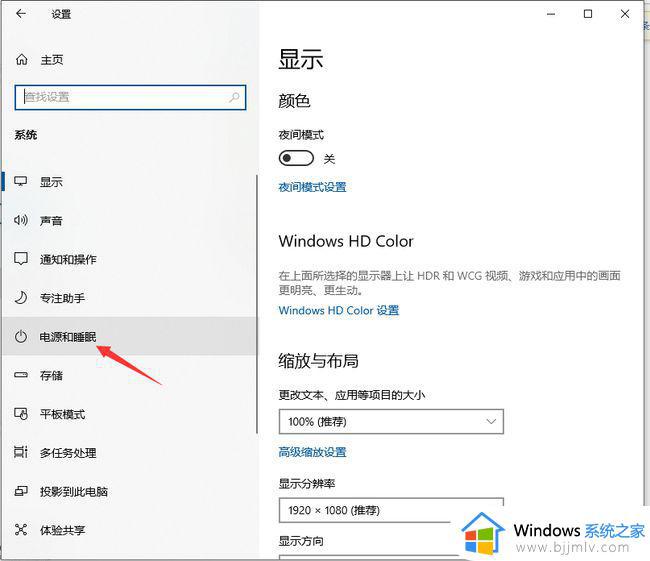Click the power icon for 电源和睡眠

point(21,336)
